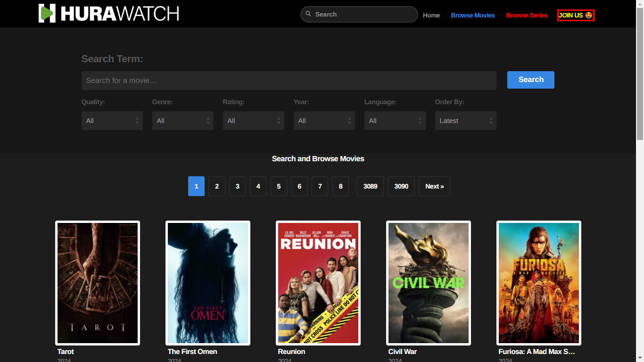Screen dimensions: 644x362
Task: Click the Next » pagination button
Action: click(x=434, y=186)
